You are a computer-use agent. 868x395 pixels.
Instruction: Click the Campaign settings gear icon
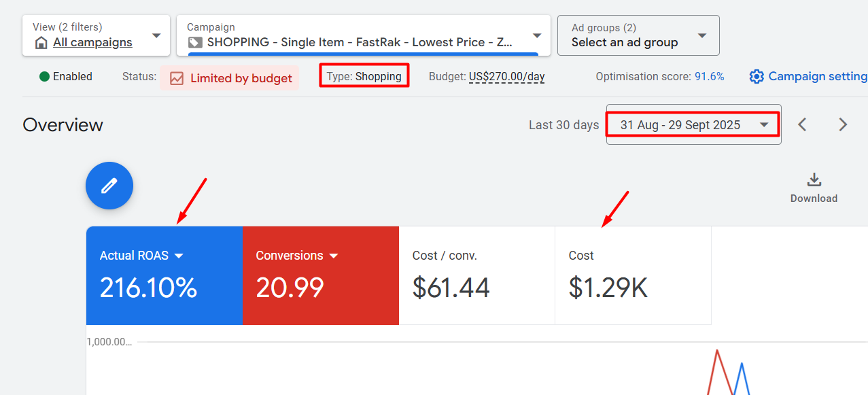click(x=757, y=76)
